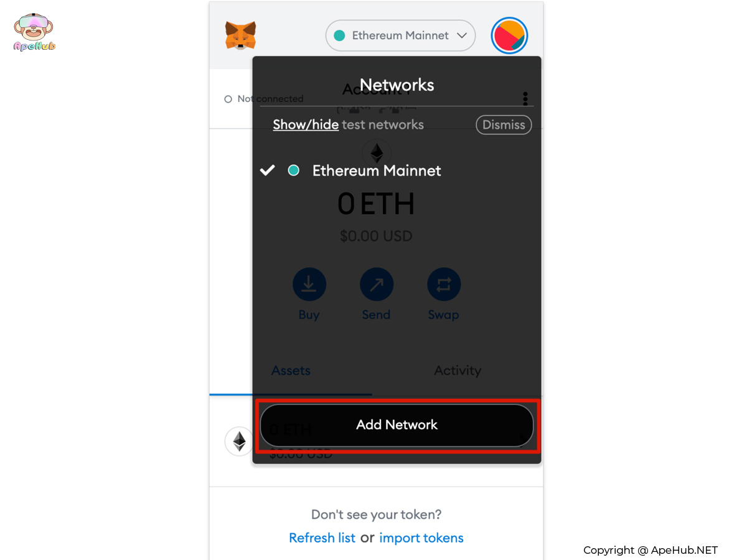Click the MetaMask fox logo
Viewport: 747px width, 560px height.
(x=240, y=35)
